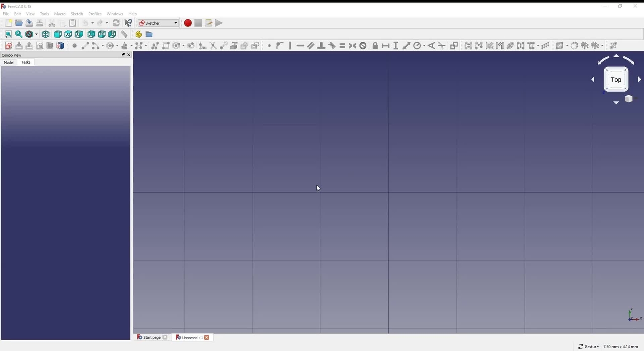
Task: Create a group with blue folder icon
Action: [149, 34]
